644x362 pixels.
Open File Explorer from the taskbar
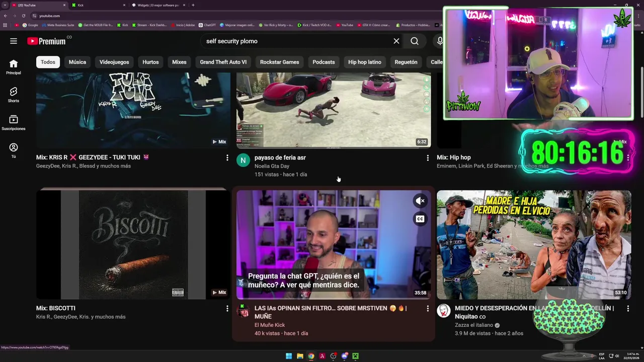tap(300, 356)
